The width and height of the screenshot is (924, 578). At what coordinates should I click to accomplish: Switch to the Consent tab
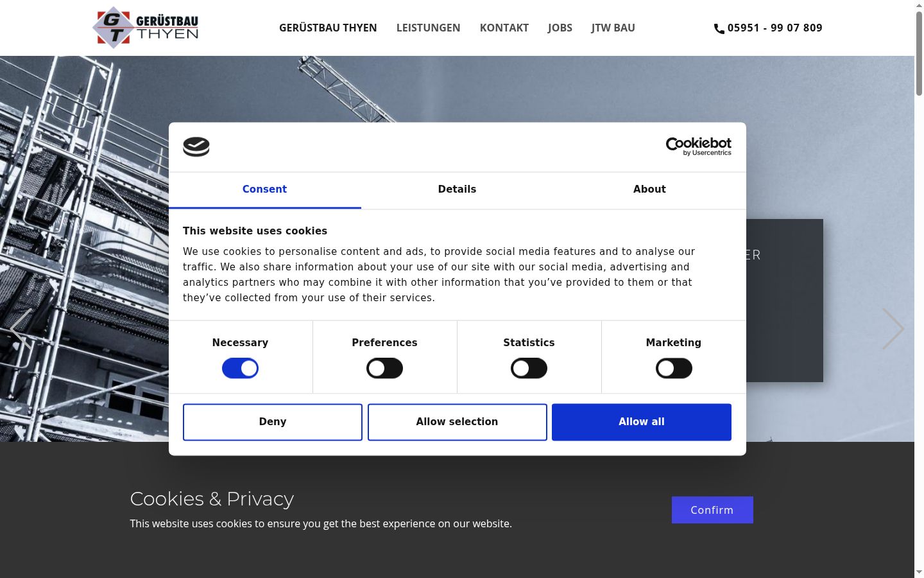click(x=264, y=189)
